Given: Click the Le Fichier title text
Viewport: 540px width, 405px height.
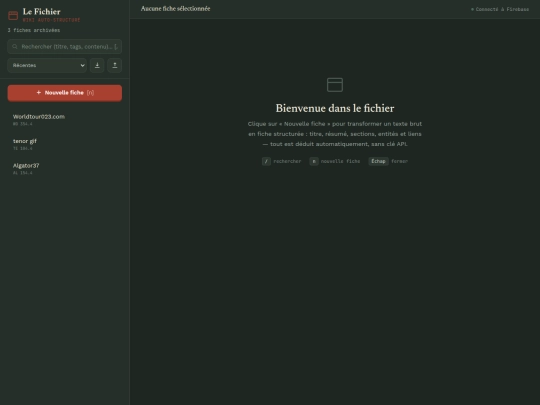Looking at the screenshot, I should click(41, 12).
